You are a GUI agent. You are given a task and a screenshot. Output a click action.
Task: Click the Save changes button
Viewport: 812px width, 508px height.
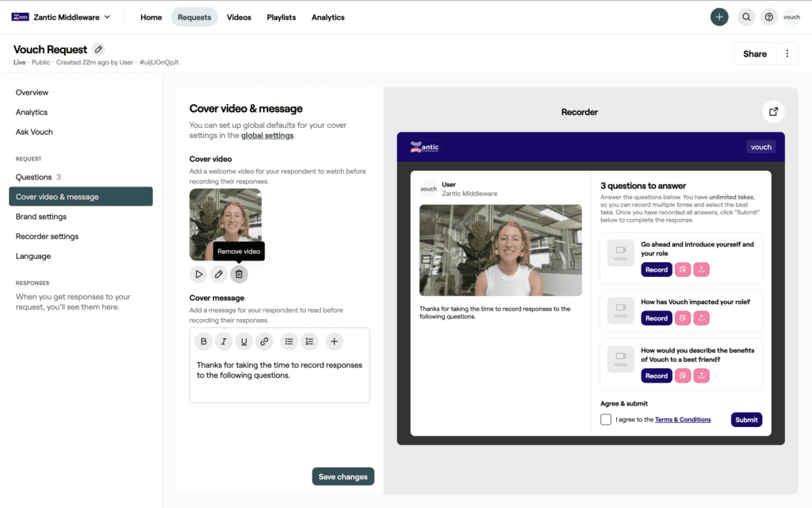point(343,476)
